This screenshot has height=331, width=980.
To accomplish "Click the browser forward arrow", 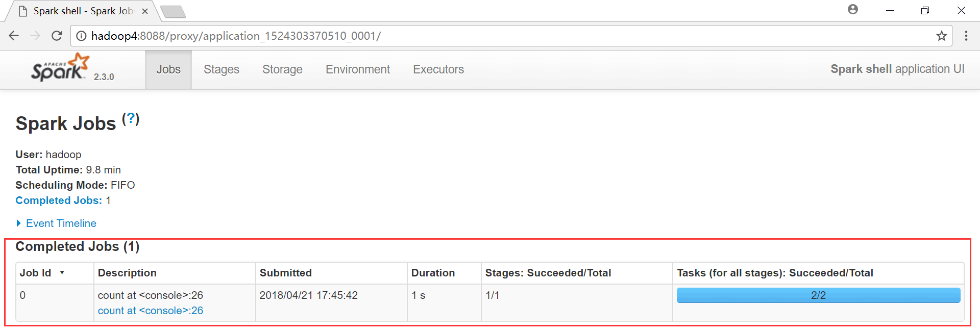I will [x=35, y=36].
